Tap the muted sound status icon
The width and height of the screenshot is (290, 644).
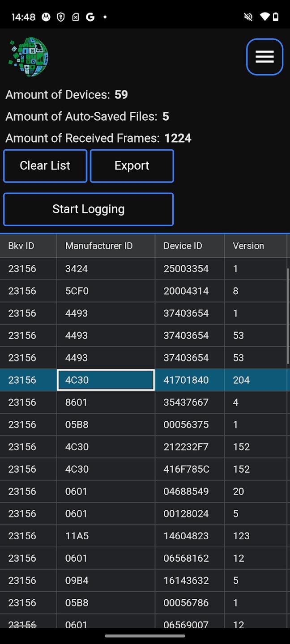pos(248,17)
